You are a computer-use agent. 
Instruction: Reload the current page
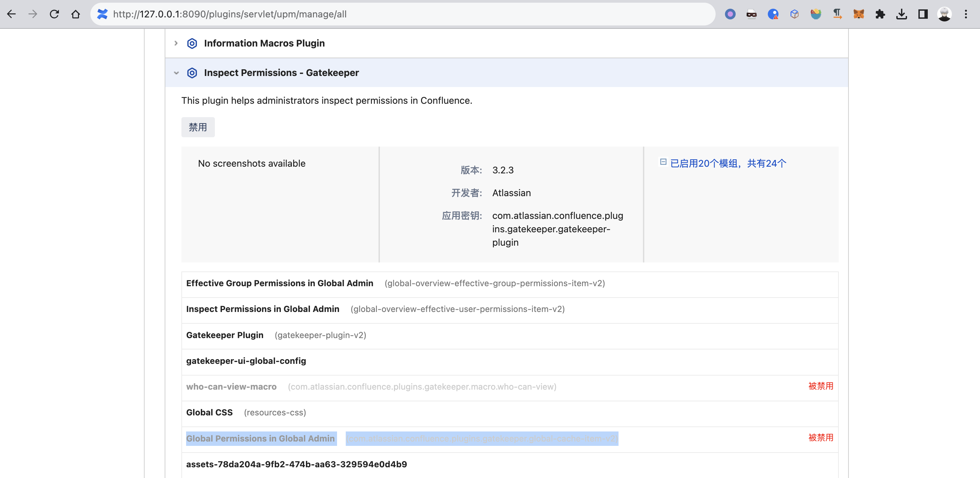(x=55, y=14)
